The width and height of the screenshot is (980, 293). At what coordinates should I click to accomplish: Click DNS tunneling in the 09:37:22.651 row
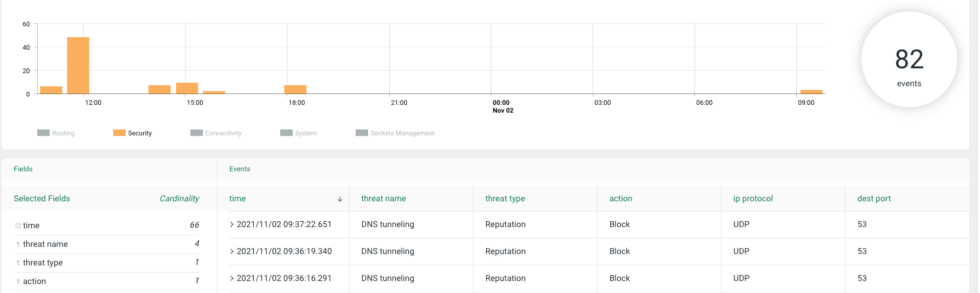(388, 224)
